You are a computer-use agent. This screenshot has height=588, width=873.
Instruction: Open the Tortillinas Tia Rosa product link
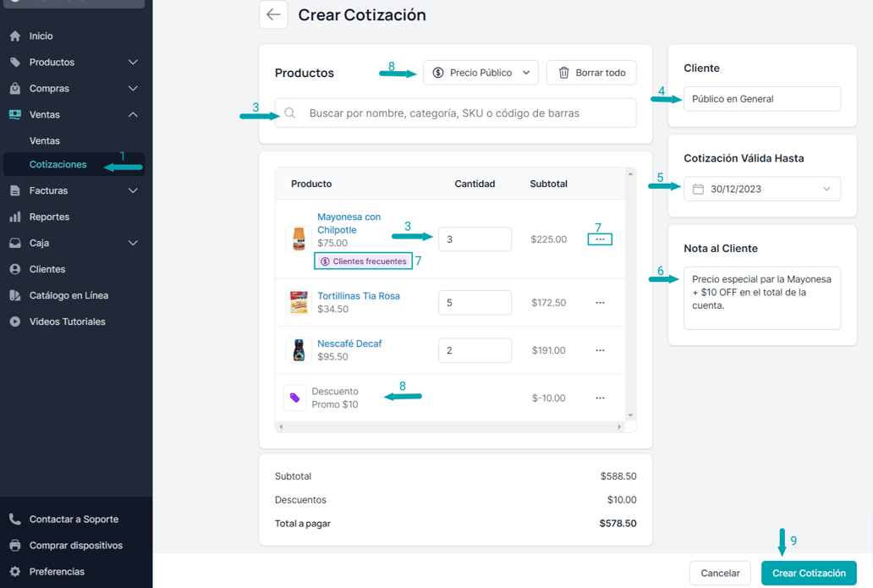pos(358,296)
